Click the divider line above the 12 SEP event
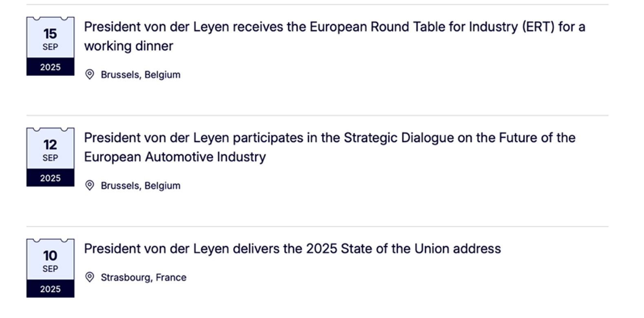 point(317,115)
